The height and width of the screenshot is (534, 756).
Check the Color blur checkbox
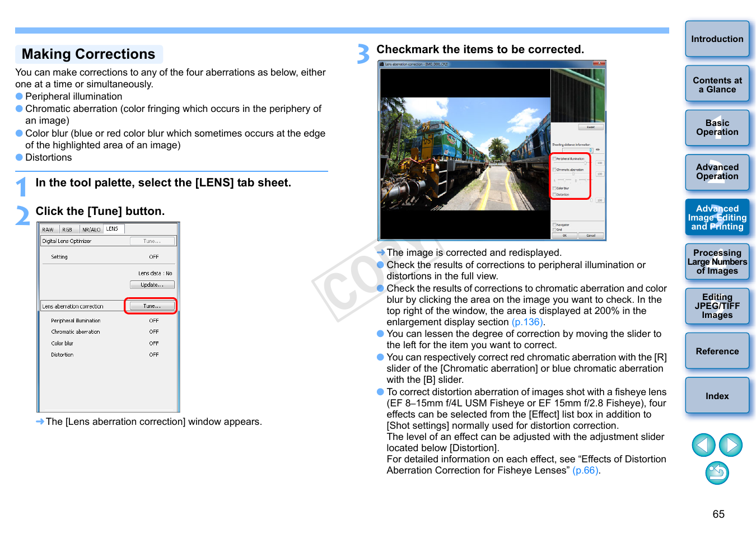tap(554, 188)
